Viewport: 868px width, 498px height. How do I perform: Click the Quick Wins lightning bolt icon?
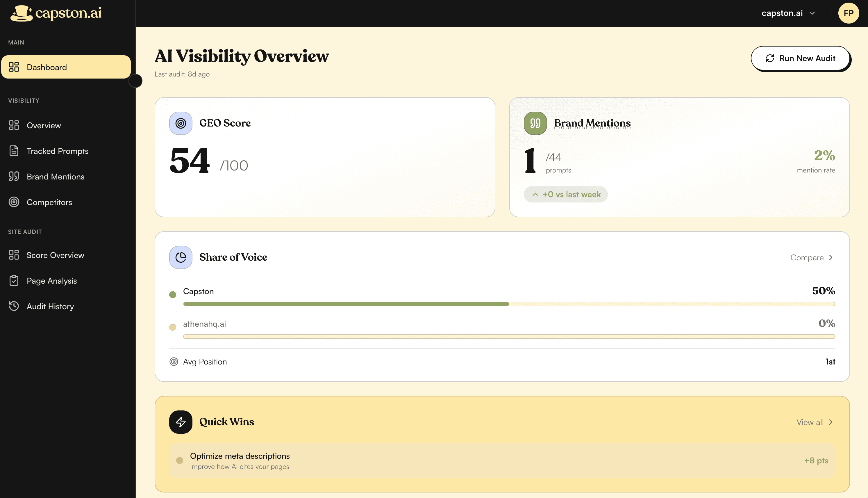[x=181, y=422]
